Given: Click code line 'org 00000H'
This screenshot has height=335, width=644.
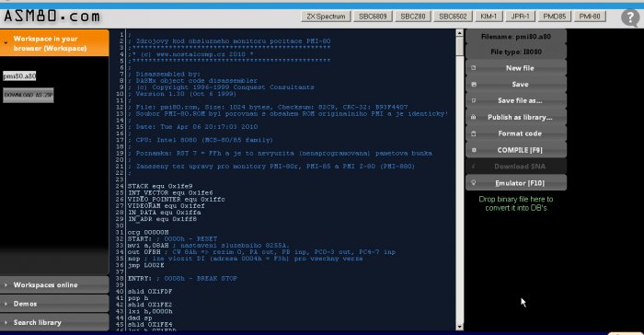Looking at the screenshot, I should pyautogui.click(x=148, y=232).
